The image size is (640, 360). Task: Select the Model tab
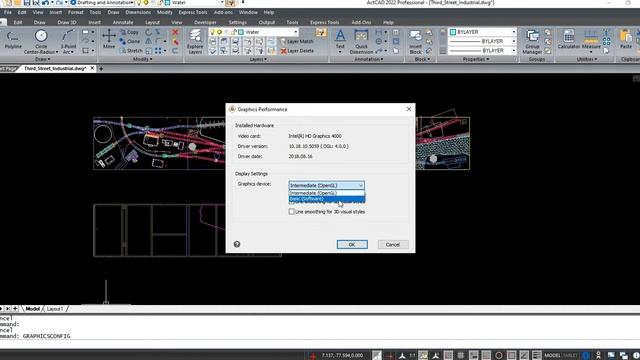coord(32,309)
